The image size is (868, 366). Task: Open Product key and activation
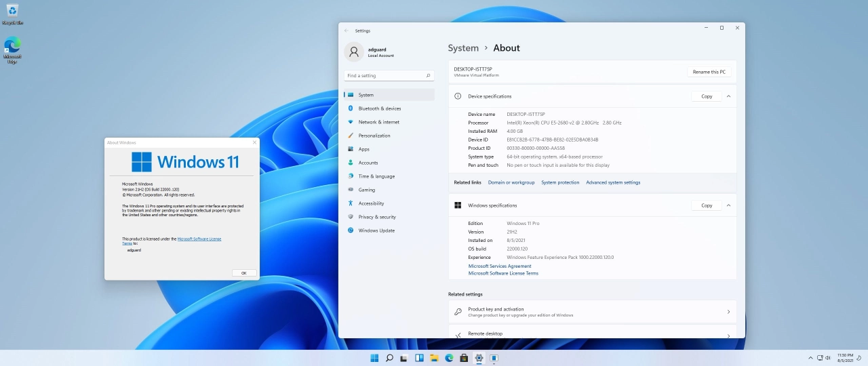tap(593, 312)
